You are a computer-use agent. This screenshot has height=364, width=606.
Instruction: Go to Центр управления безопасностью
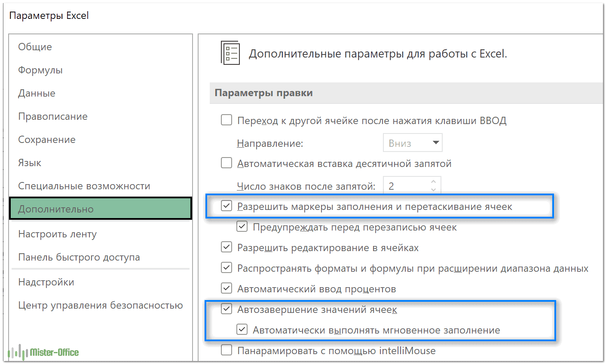click(x=100, y=305)
